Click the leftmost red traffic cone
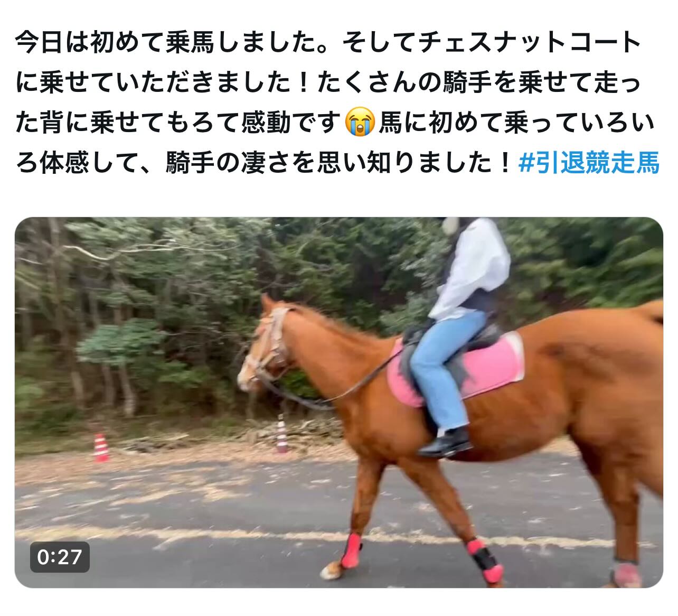Image resolution: width=678 pixels, height=616 pixels. click(100, 447)
